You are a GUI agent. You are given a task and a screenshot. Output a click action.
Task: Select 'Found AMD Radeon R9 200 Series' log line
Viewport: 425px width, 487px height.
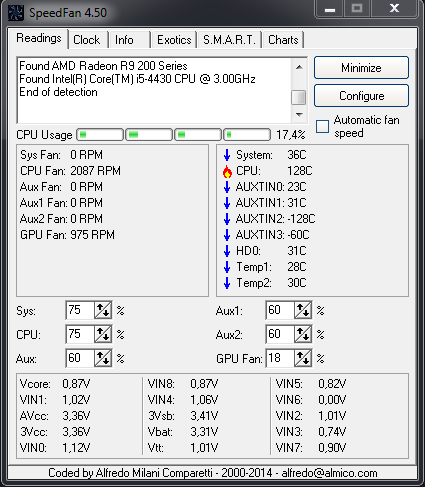(103, 66)
